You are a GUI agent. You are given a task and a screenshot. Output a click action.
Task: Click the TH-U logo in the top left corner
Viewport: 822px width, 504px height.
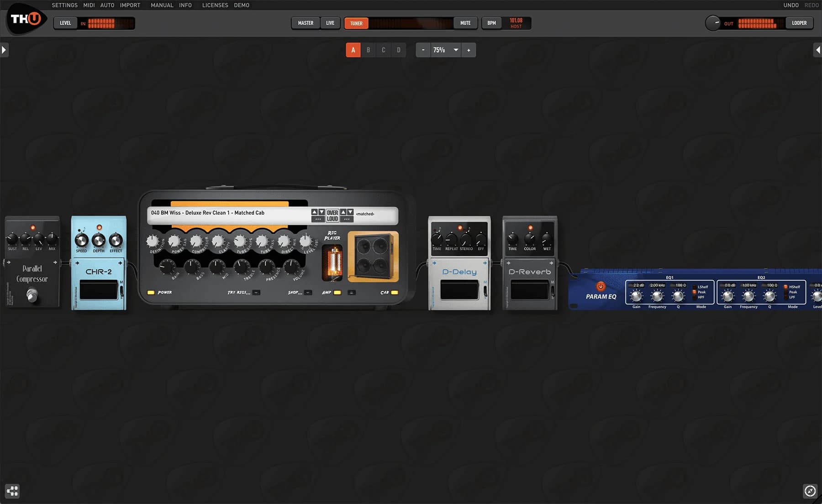pos(25,18)
